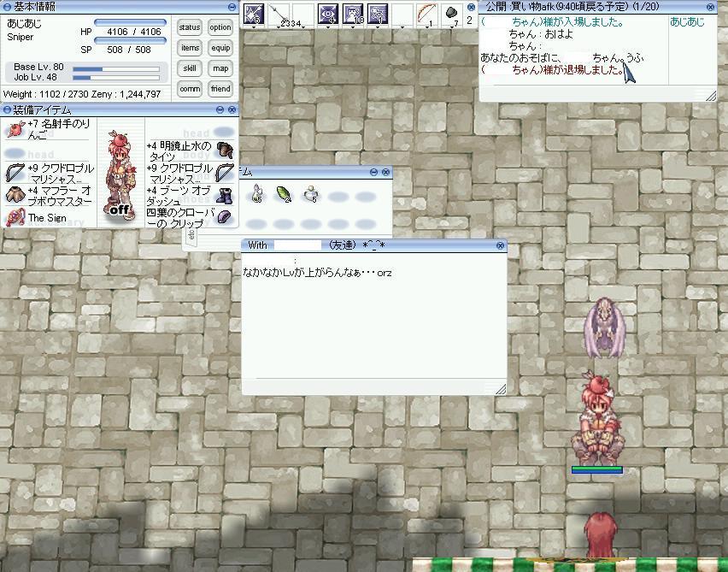This screenshot has height=572, width=728.
Task: Open dropdown arrow under the bow slot
Action: [x=426, y=27]
